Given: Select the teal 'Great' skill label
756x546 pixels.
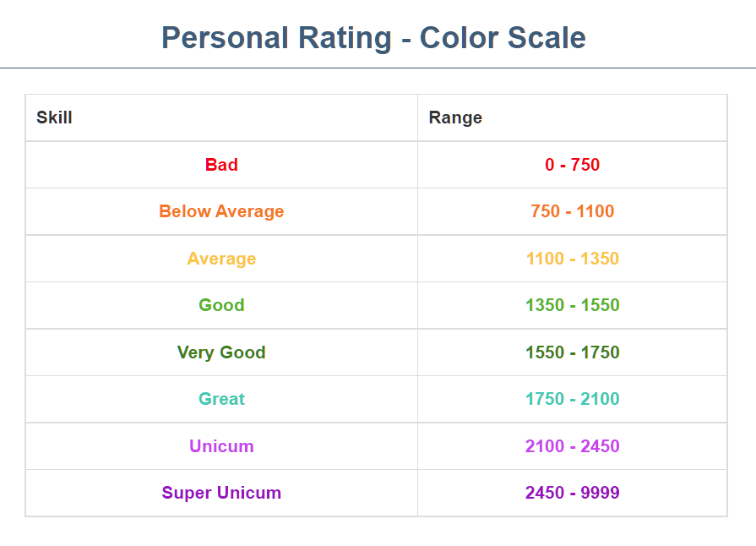Looking at the screenshot, I should pyautogui.click(x=221, y=399).
